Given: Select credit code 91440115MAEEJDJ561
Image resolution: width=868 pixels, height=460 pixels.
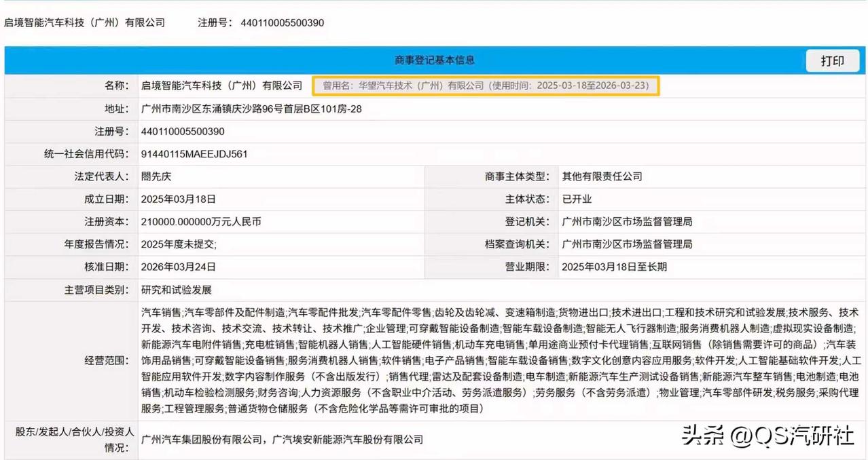Looking at the screenshot, I should click(x=194, y=154).
